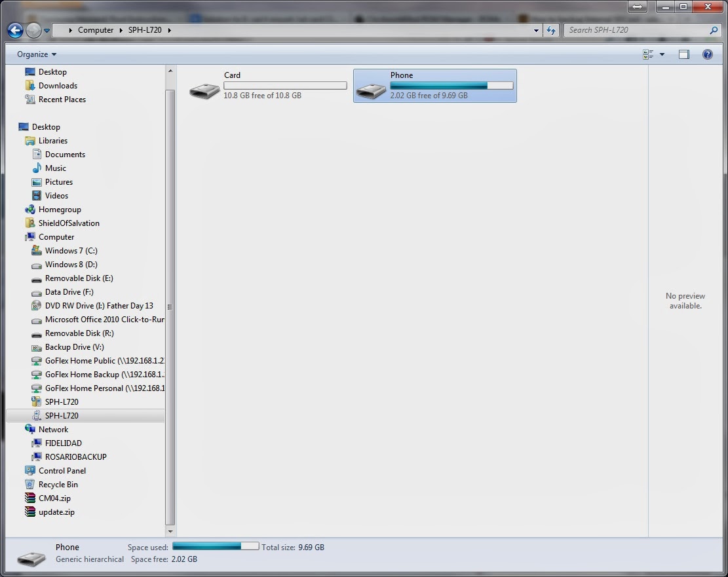Click navigation pane scroll up arrow
The image size is (728, 577).
(170, 71)
